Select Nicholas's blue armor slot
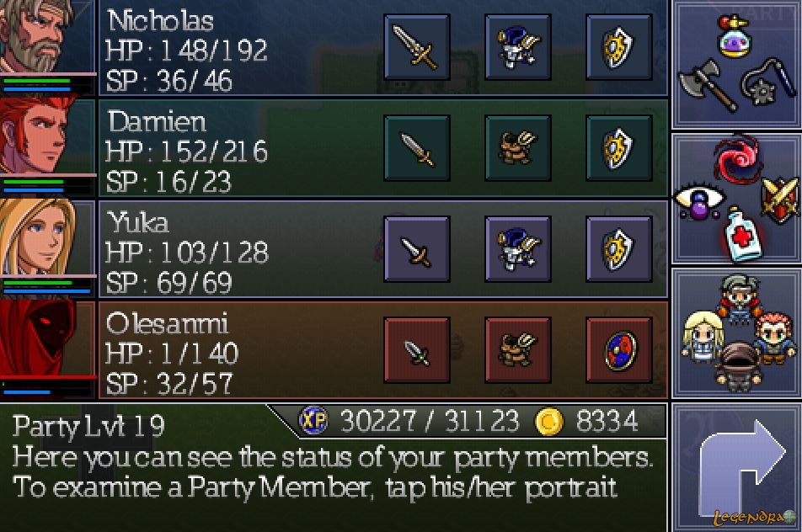The image size is (802, 532). click(517, 47)
